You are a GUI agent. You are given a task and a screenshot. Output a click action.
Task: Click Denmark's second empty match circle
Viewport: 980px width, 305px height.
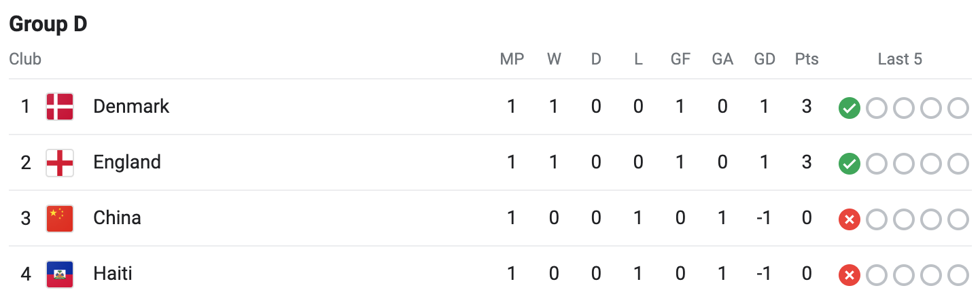(904, 107)
